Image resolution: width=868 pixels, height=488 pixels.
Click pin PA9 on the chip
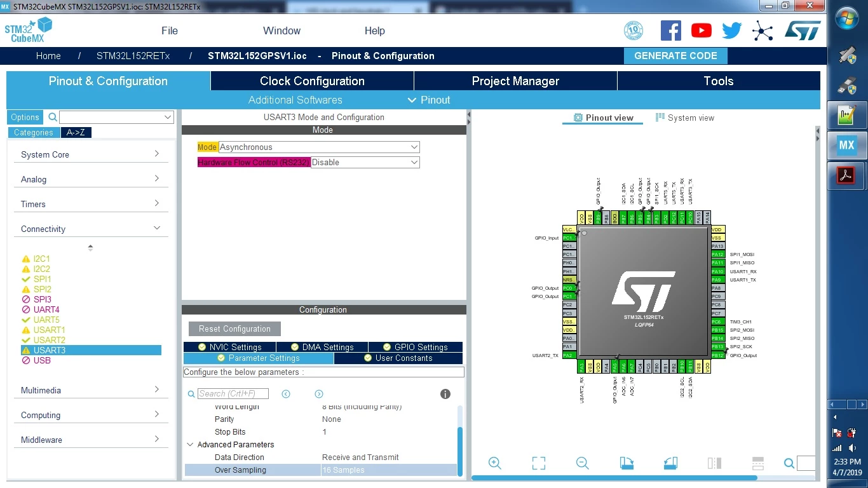coord(717,280)
